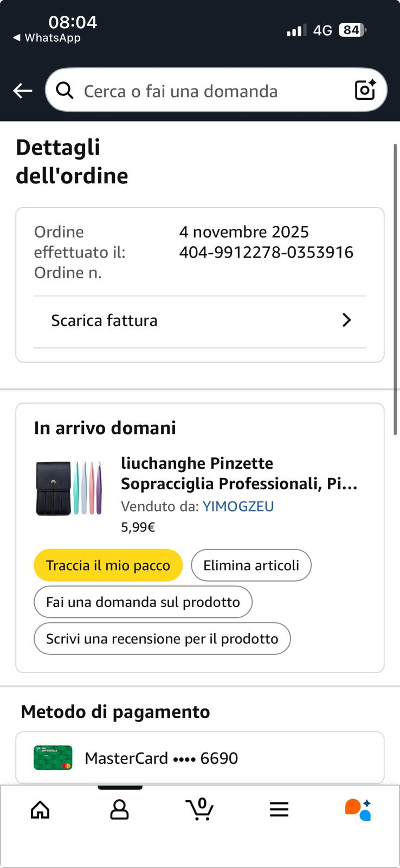
Task: Open the hamburger menu icon
Action: [x=279, y=810]
